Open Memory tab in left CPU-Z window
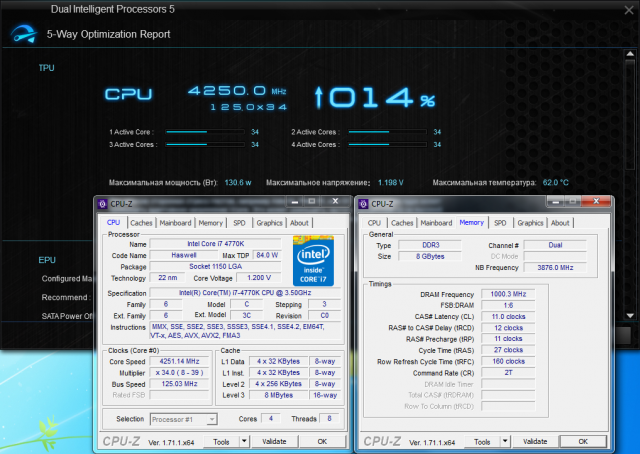The height and width of the screenshot is (454, 640). point(211,223)
